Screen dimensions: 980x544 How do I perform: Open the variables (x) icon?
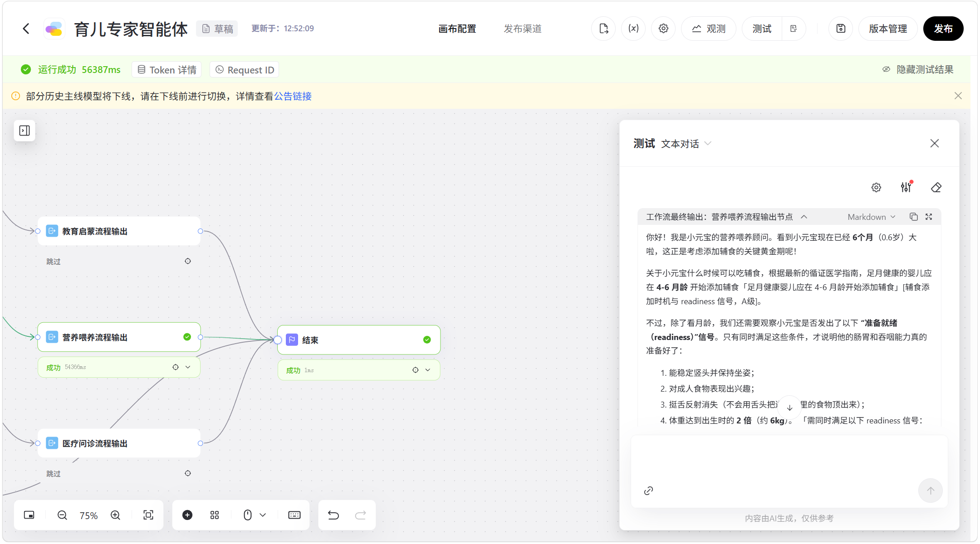click(x=633, y=29)
